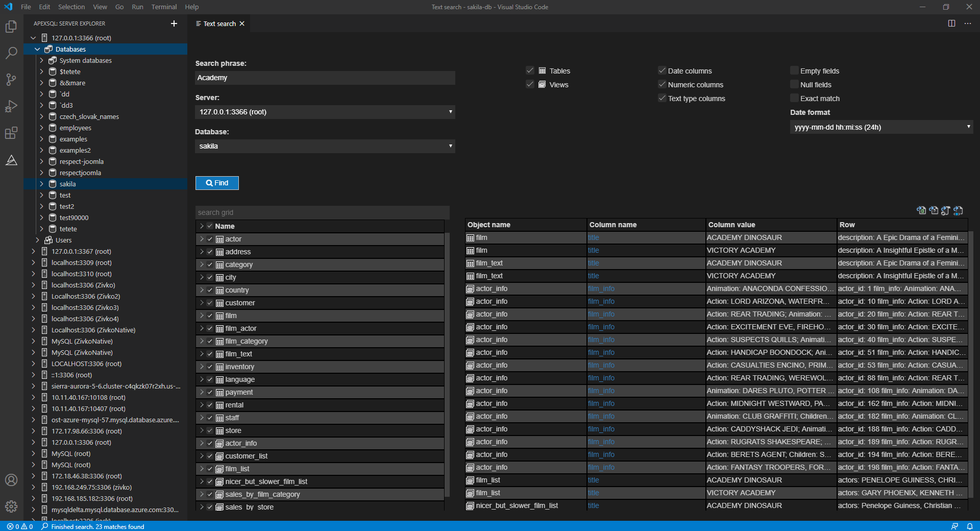The height and width of the screenshot is (531, 980).
Task: Open the Run and Debug view
Action: pos(11,106)
